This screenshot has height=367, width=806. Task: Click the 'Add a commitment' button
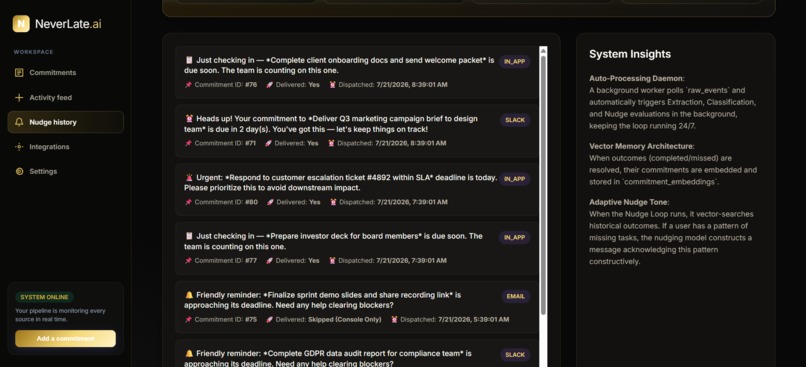(65, 339)
